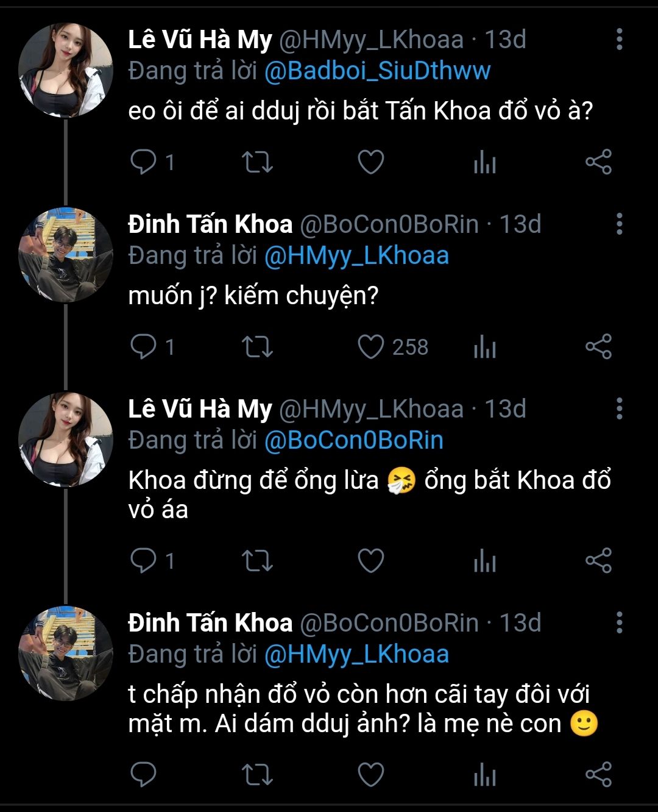Open the @BoCon0BoRin mention in Hà My's reply

[x=353, y=440]
